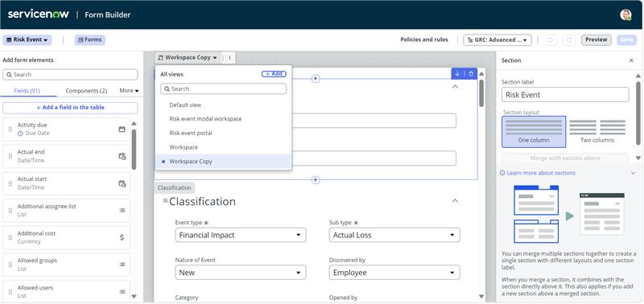Switch to Components (2) tab
Screen dimensions: 644x304
click(86, 91)
